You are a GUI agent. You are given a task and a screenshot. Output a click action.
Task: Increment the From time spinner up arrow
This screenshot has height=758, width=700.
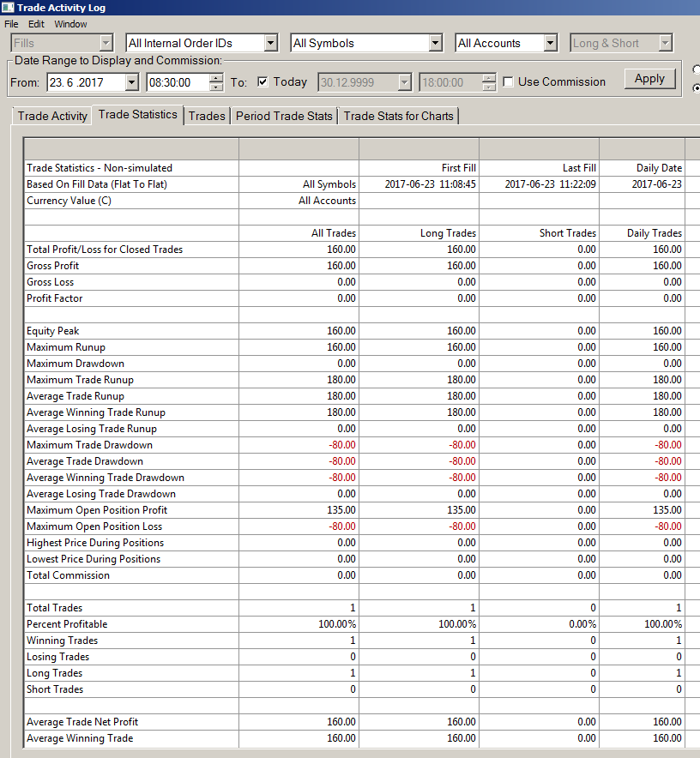216,78
